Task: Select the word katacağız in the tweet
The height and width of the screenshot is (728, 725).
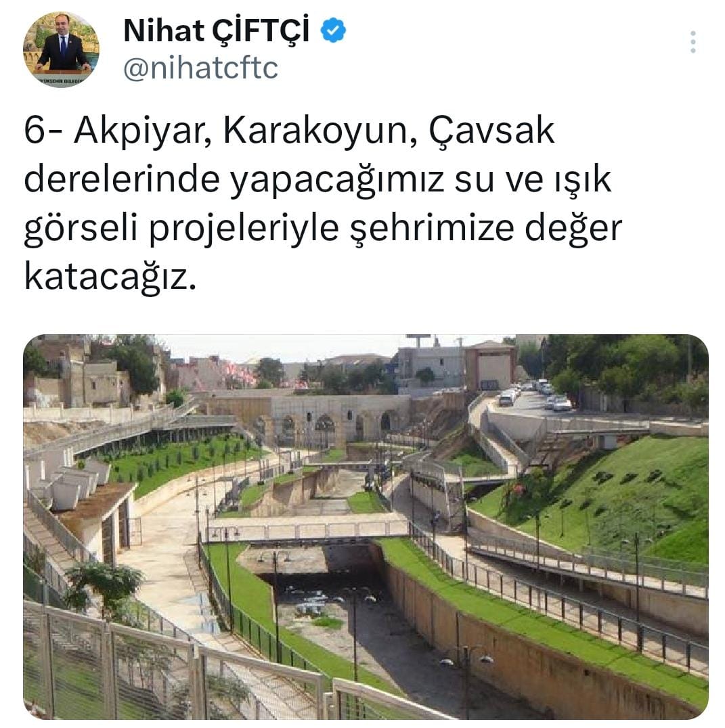Action: pos(110,277)
